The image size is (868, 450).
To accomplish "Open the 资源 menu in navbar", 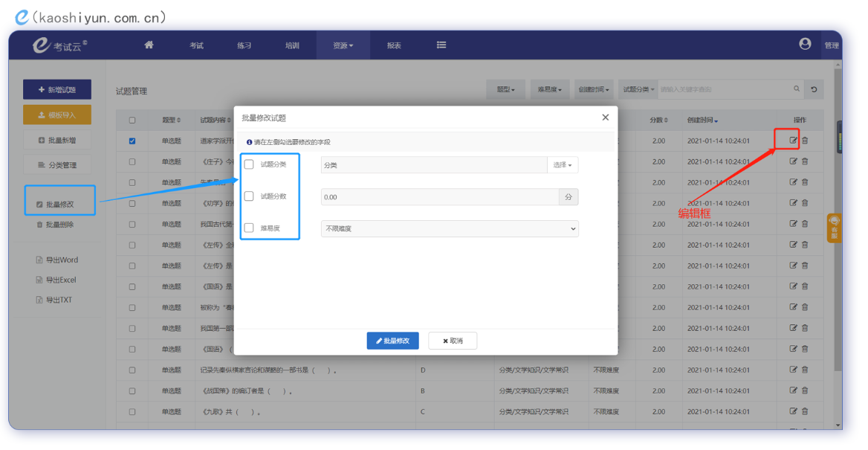I will (343, 45).
